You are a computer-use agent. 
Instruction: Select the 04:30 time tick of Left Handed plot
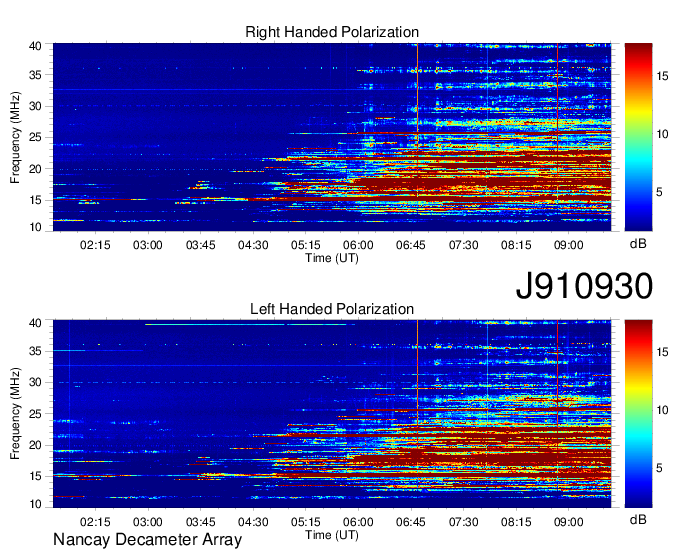click(x=253, y=522)
